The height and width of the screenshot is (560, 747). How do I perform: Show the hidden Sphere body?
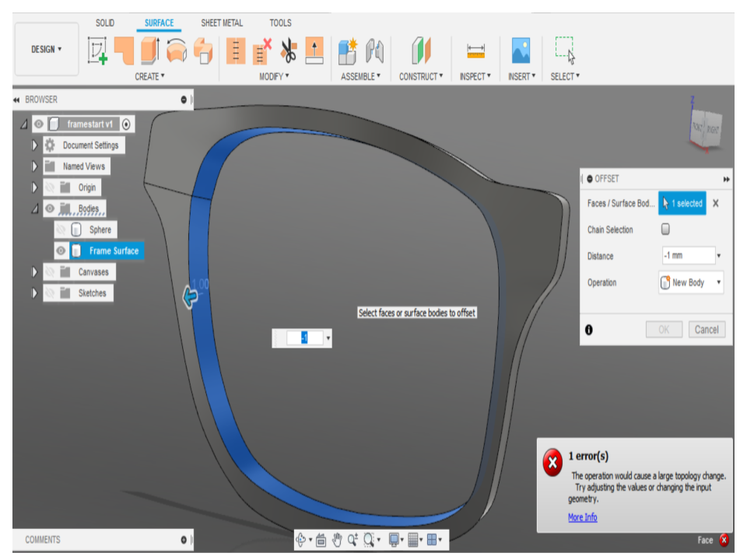(x=61, y=229)
